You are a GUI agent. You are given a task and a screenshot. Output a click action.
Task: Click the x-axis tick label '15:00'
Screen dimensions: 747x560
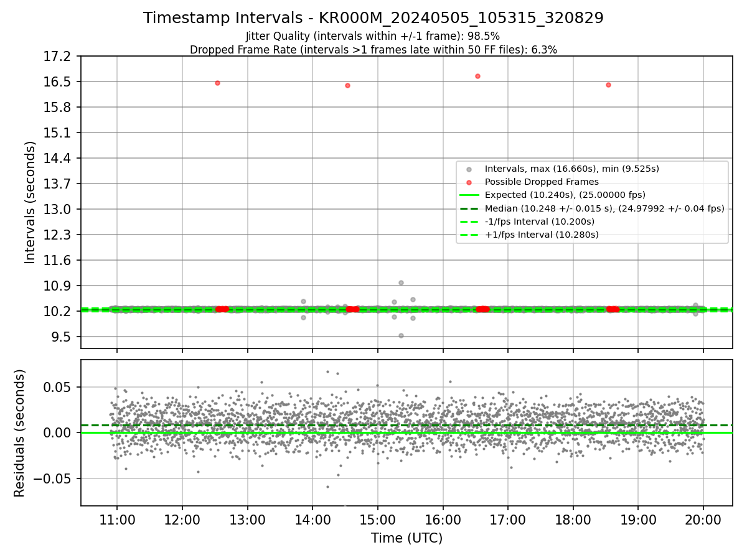[378, 520]
